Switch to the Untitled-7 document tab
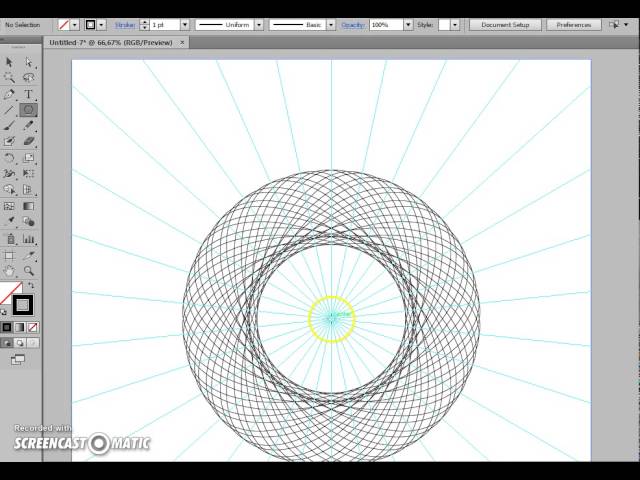Viewport: 640px width, 480px height. (111, 42)
